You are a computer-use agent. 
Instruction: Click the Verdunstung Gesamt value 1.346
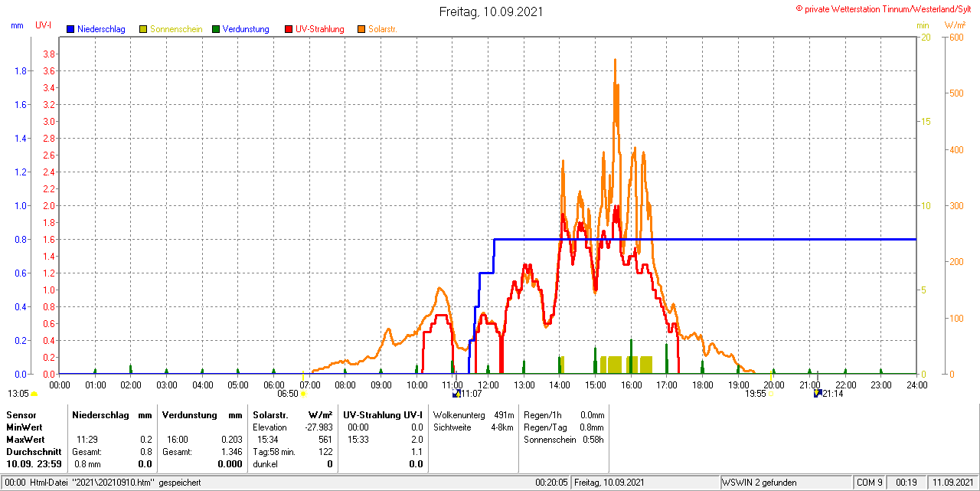pos(230,452)
